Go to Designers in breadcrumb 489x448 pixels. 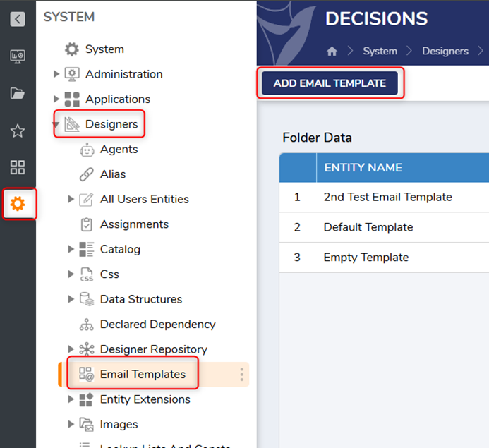445,52
